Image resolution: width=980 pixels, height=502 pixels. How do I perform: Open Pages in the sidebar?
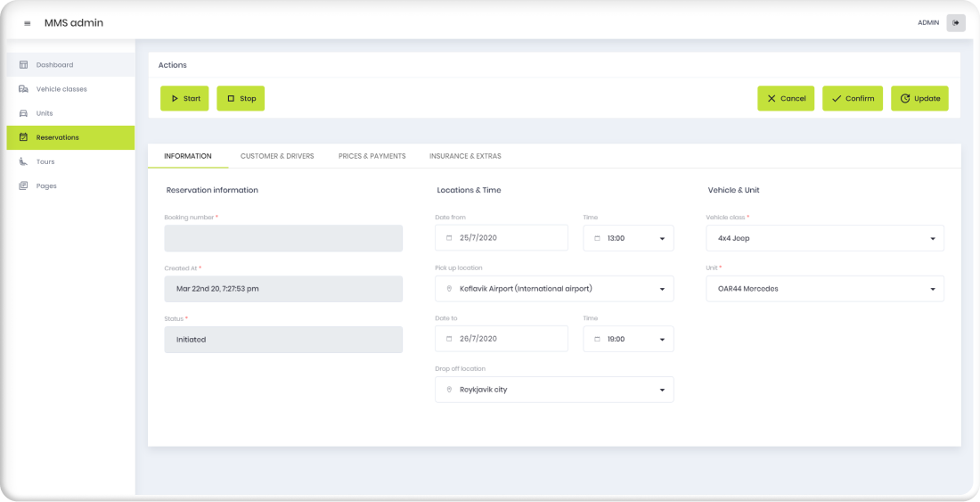click(46, 186)
